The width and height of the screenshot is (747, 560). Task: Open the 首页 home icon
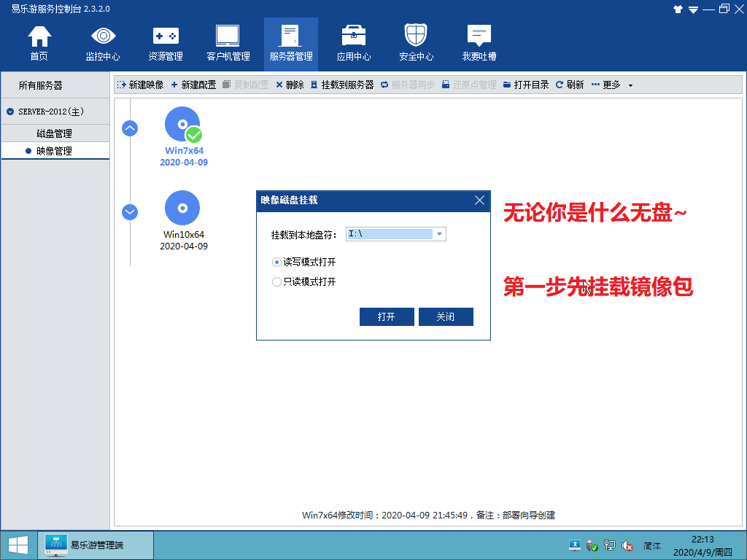click(x=39, y=43)
